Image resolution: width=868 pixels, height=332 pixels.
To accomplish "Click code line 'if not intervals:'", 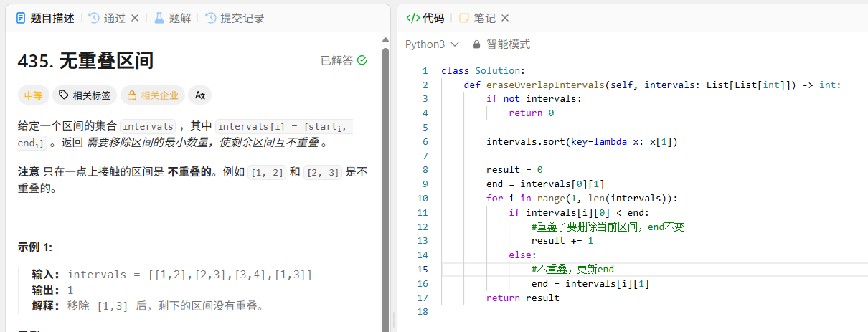I will (x=534, y=98).
